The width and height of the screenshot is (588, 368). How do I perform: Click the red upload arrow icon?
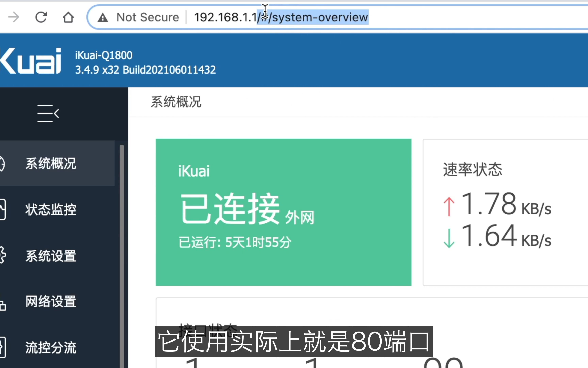(x=449, y=206)
